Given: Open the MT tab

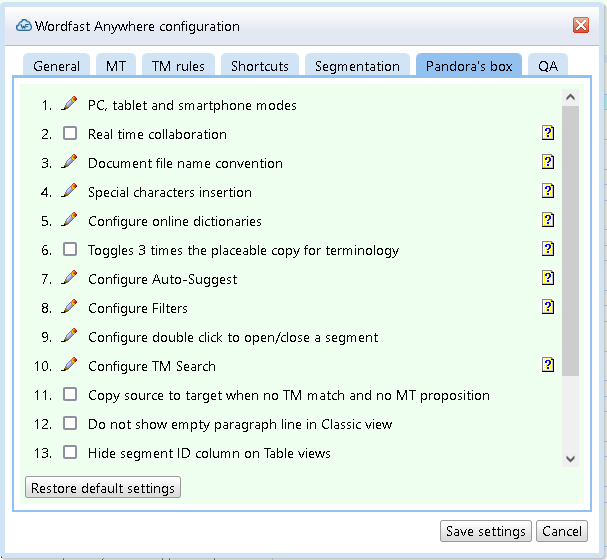Looking at the screenshot, I should pos(116,66).
